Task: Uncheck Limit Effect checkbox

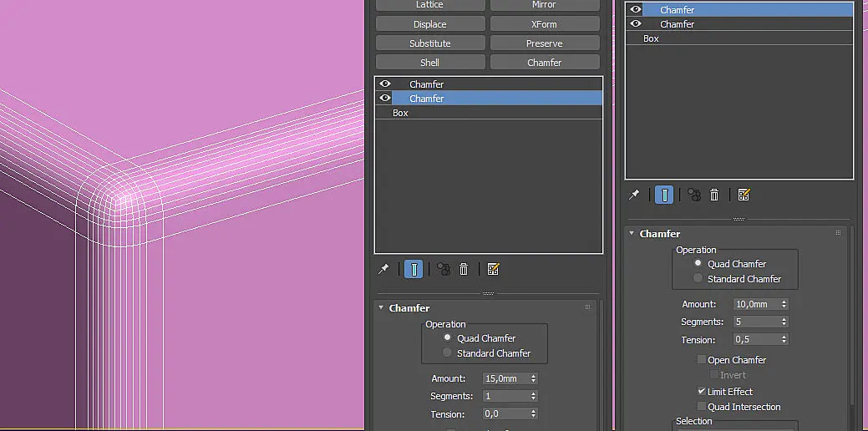Action: pyautogui.click(x=702, y=391)
